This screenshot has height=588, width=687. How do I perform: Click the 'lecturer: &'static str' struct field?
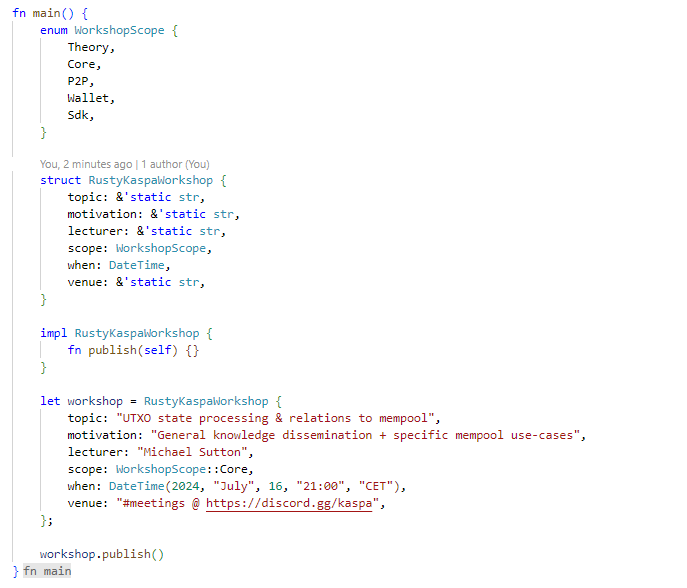point(146,232)
